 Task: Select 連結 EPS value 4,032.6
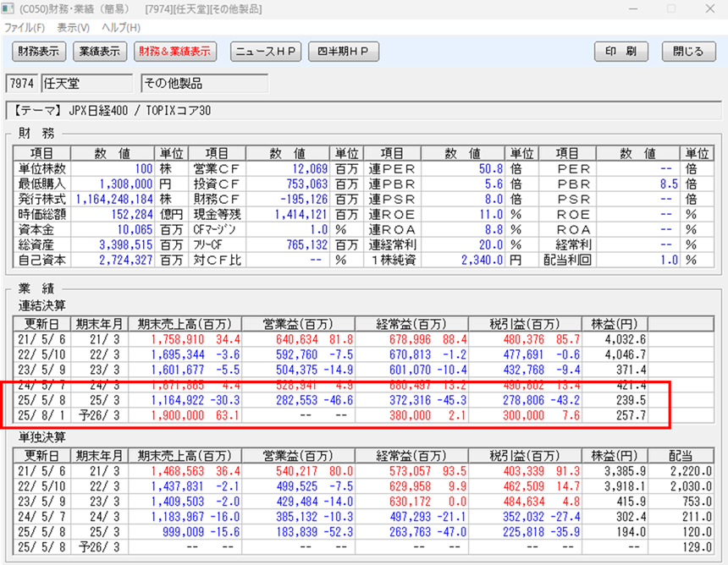click(626, 339)
